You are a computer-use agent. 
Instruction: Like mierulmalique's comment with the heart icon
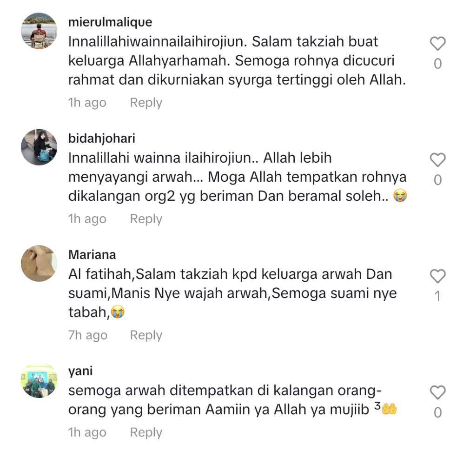(x=437, y=44)
